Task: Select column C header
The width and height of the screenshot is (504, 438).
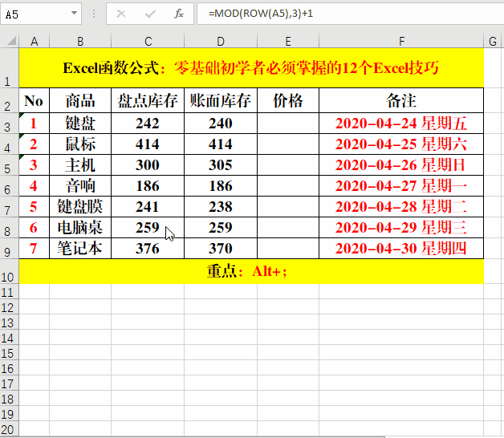Action: [148, 41]
